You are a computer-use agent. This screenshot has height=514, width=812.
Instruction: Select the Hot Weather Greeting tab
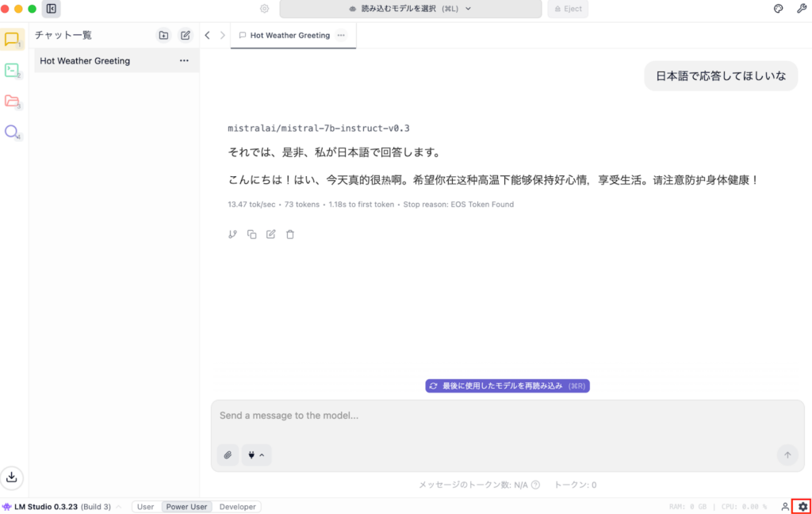289,35
